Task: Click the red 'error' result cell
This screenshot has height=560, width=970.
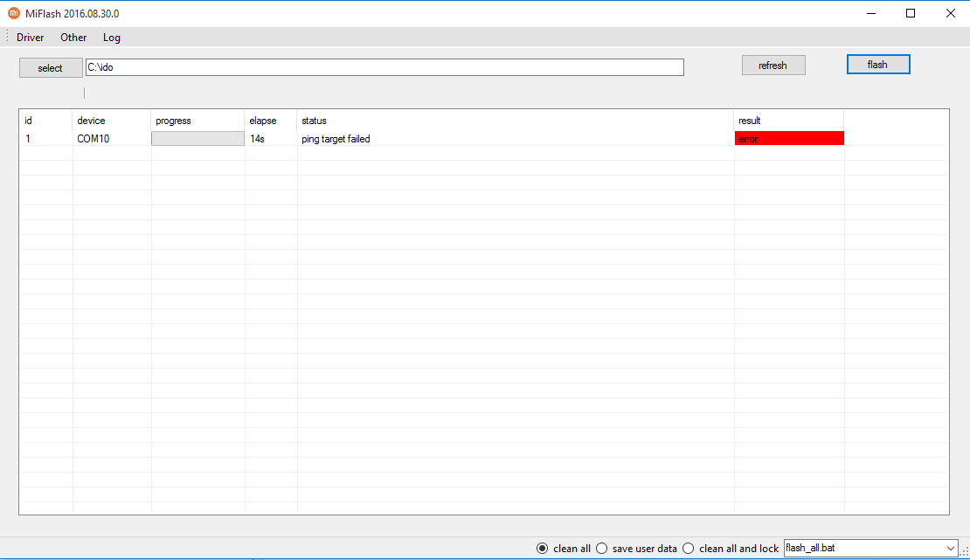Action: 789,139
